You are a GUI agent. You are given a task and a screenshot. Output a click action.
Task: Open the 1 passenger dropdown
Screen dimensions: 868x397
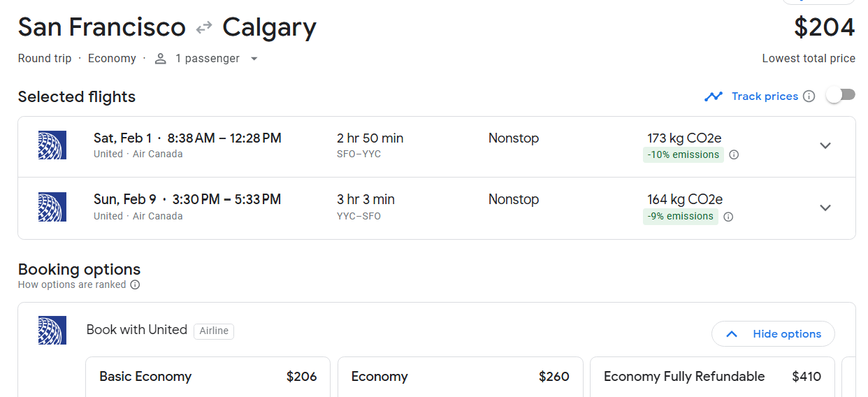point(206,59)
